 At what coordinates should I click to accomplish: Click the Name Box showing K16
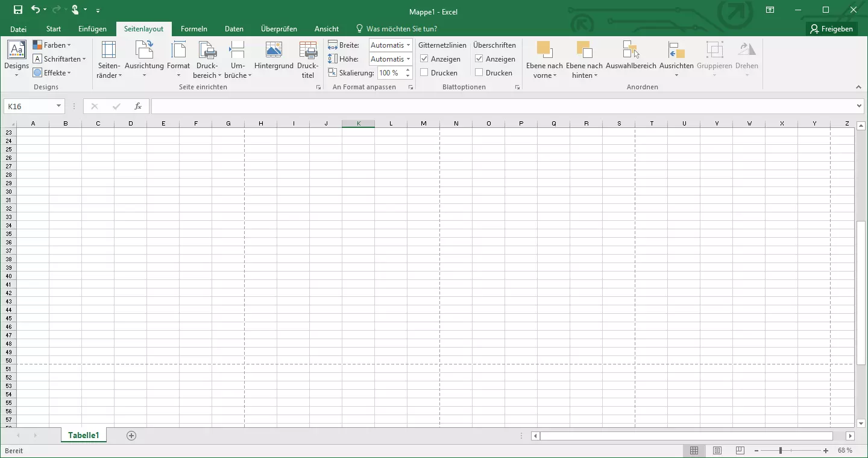click(29, 106)
